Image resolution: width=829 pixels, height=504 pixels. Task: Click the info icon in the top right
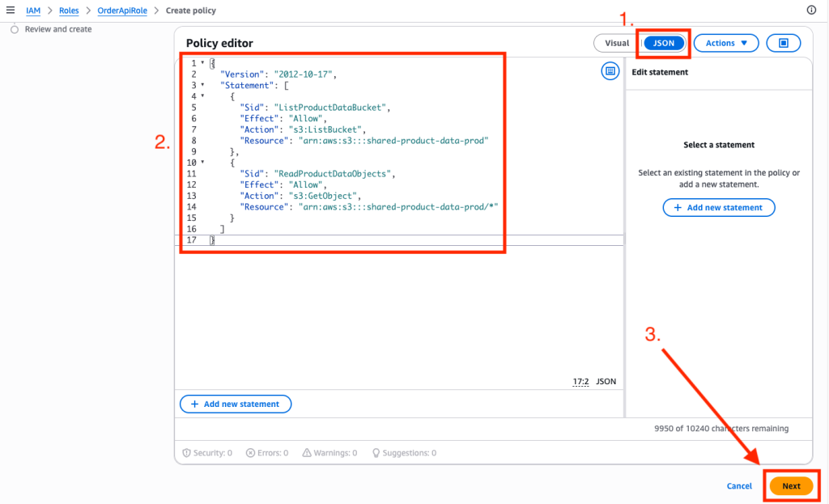tap(811, 10)
